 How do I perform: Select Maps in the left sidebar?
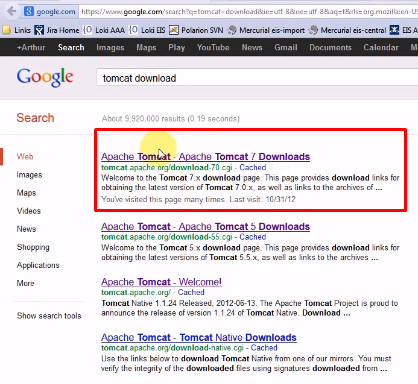tap(26, 193)
